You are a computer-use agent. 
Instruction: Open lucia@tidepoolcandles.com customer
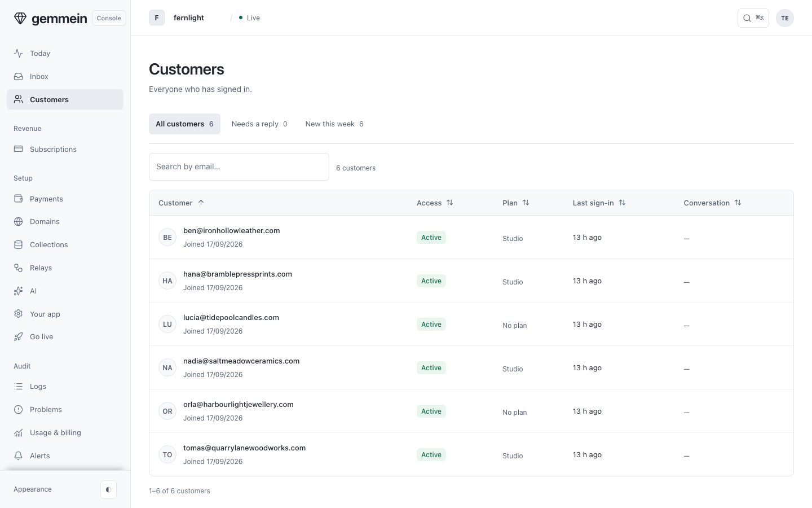[x=231, y=317]
